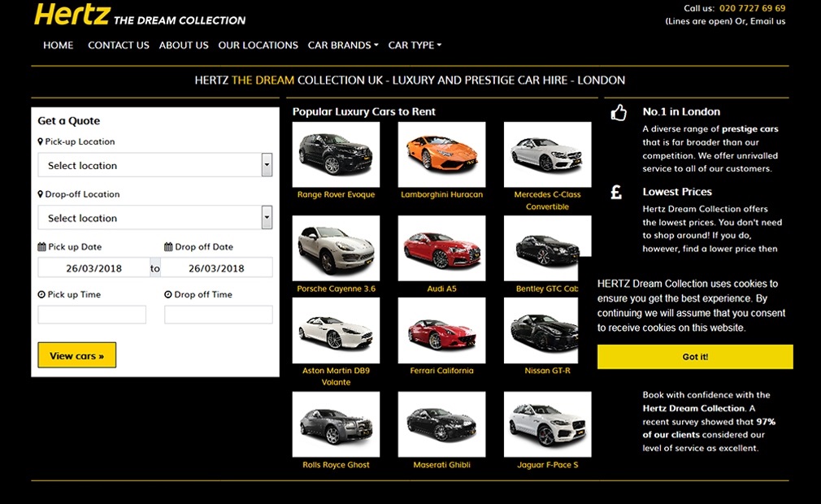Click the Jaguar F-Pace S text link
The height and width of the screenshot is (504, 821).
click(x=548, y=465)
